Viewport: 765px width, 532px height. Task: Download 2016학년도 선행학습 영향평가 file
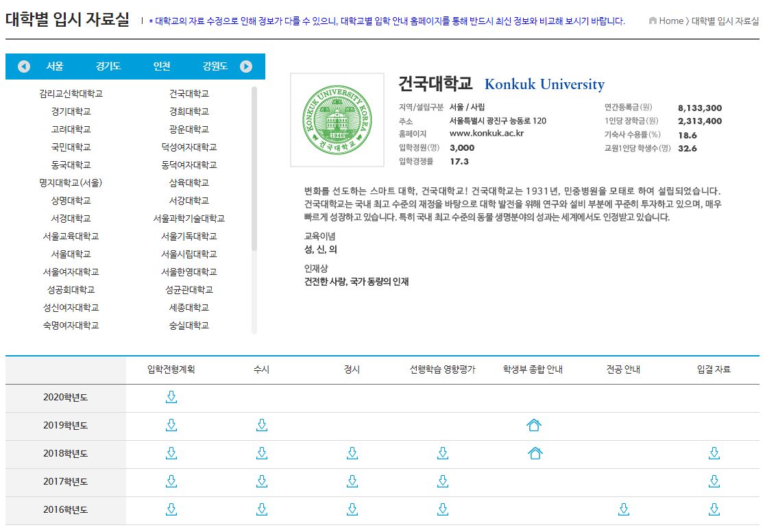[x=443, y=509]
